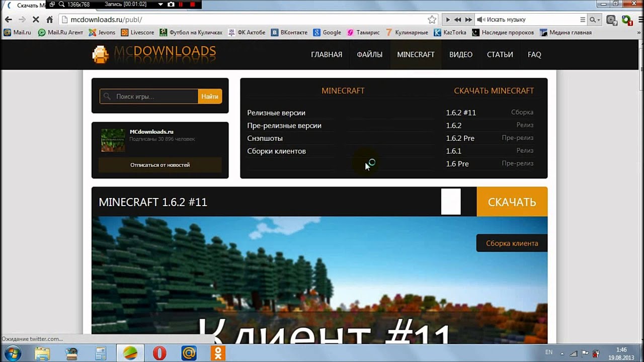
Task: Open the music toolbar search dropdown
Action: click(x=595, y=20)
